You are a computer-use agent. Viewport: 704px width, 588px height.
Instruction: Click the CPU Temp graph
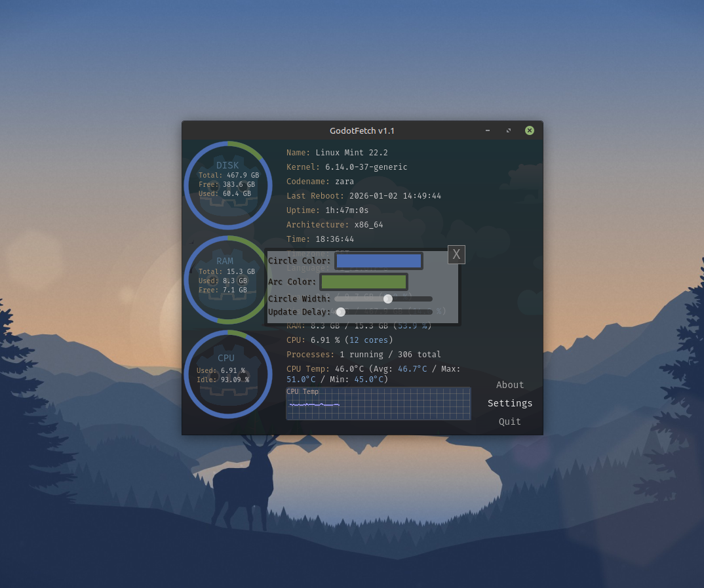pos(378,404)
